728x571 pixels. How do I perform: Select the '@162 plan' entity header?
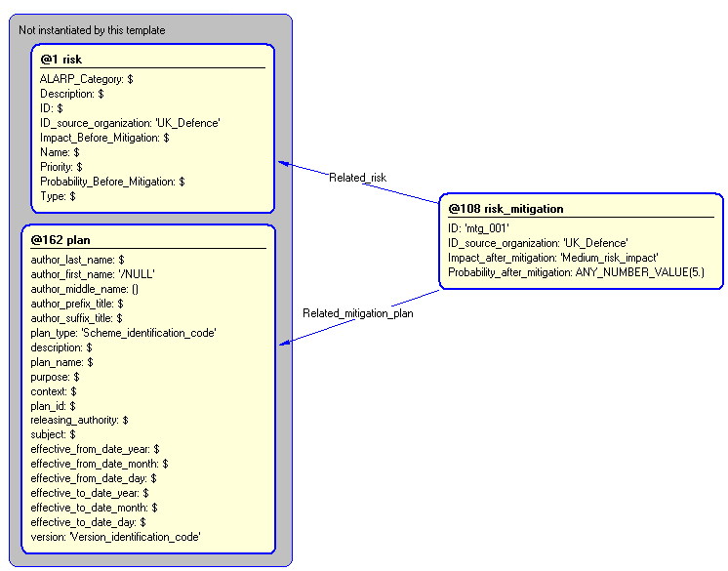point(61,240)
